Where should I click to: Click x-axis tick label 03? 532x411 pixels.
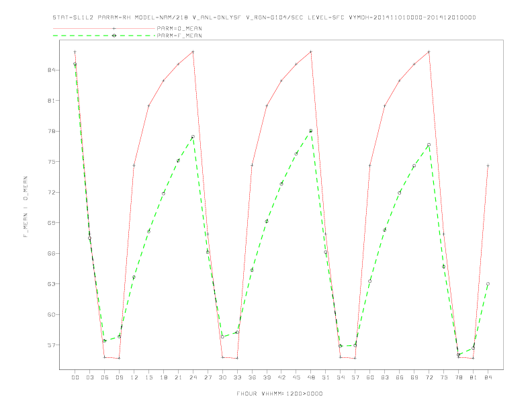pos(90,377)
